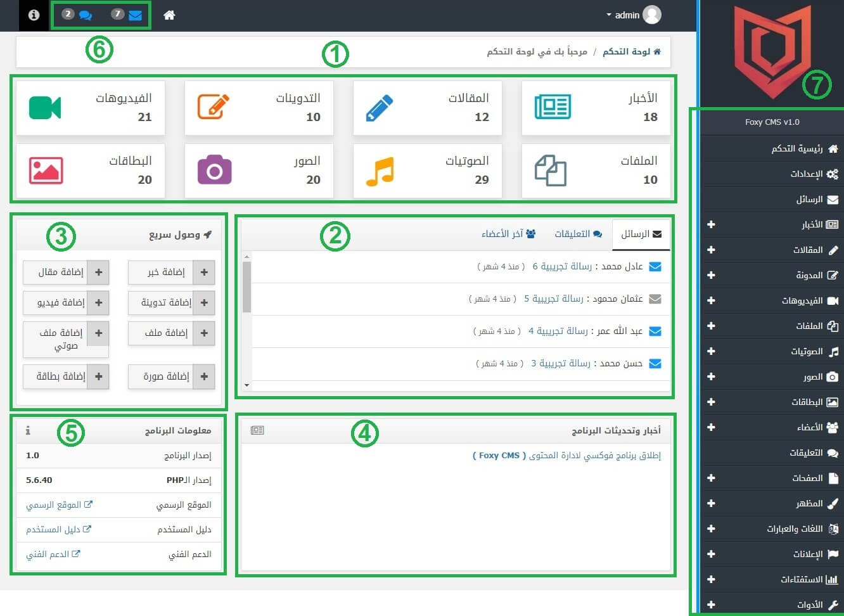Open التعليقات comments in sidebar
Image resolution: width=844 pixels, height=616 pixels.
pos(772,452)
